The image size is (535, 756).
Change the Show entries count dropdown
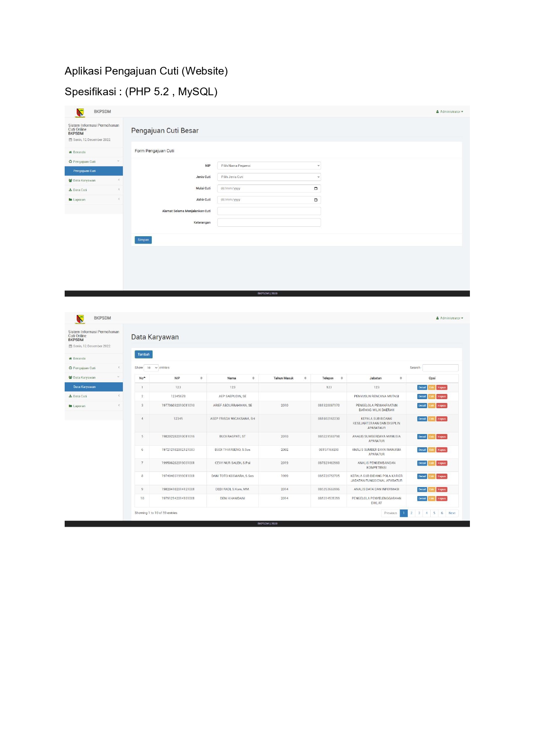151,368
